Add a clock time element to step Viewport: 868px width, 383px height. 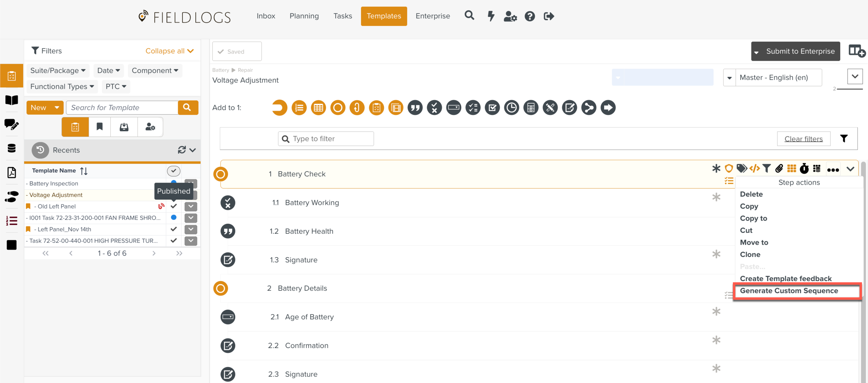(511, 108)
